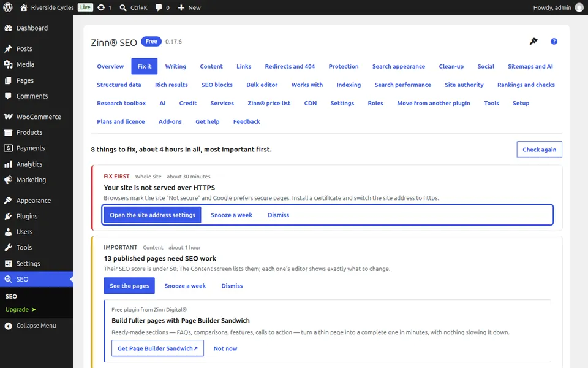Image resolution: width=588 pixels, height=368 pixels.
Task: View comments bubble in admin bar
Action: tap(162, 7)
